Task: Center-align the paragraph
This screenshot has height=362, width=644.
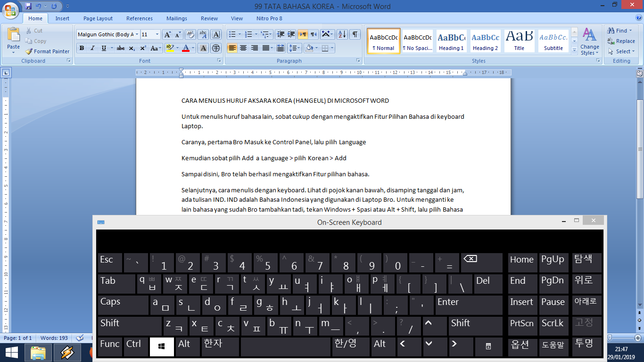Action: pos(243,48)
